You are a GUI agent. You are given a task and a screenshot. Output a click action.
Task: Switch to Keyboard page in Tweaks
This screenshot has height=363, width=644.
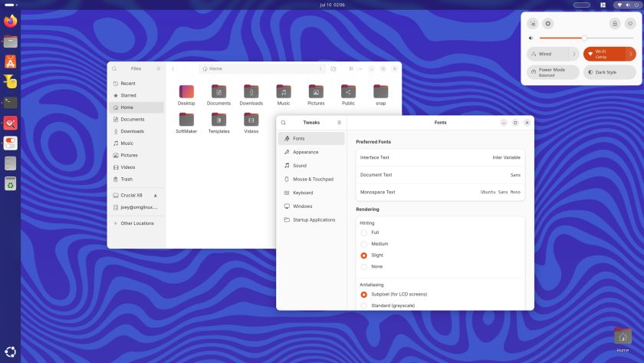pyautogui.click(x=311, y=193)
